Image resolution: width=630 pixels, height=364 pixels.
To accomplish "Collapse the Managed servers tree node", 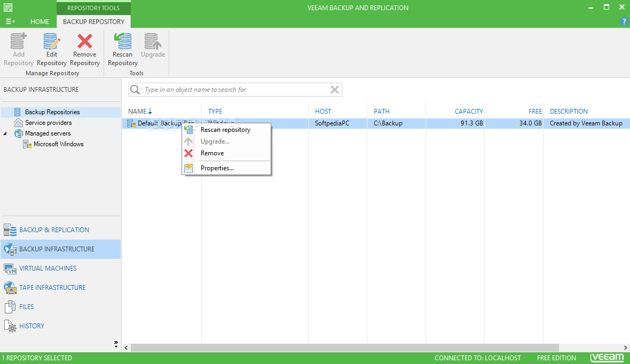I will pos(5,133).
